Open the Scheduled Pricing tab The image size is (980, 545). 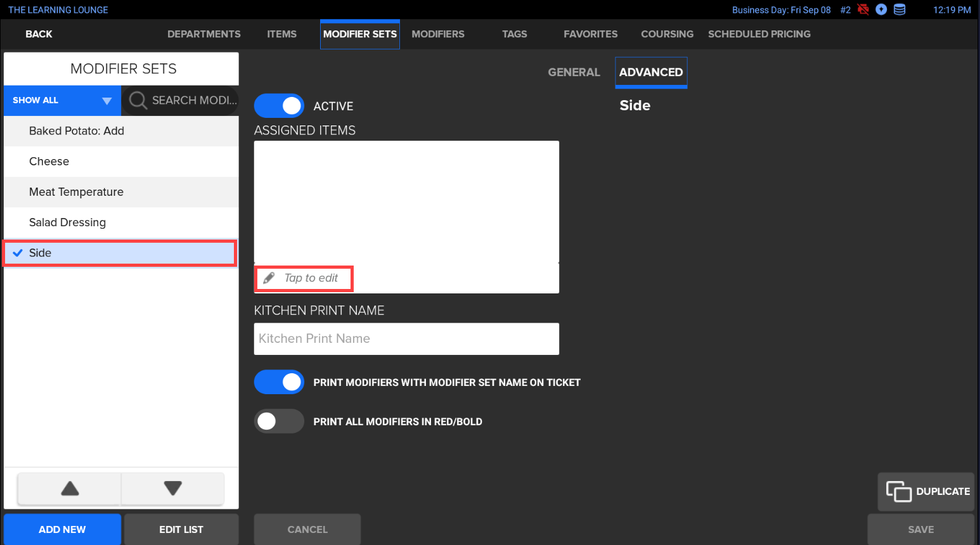[759, 34]
